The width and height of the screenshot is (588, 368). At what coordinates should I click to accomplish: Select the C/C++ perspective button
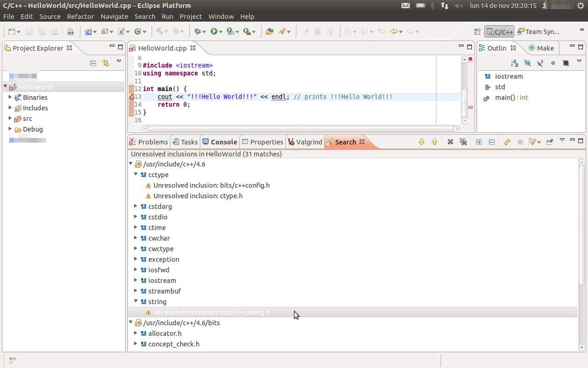pos(499,32)
